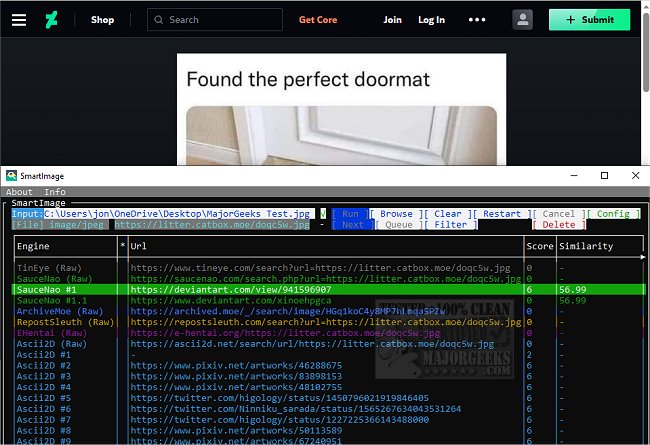This screenshot has height=445, width=650.
Task: Click the user avatar icon
Action: tap(522, 19)
